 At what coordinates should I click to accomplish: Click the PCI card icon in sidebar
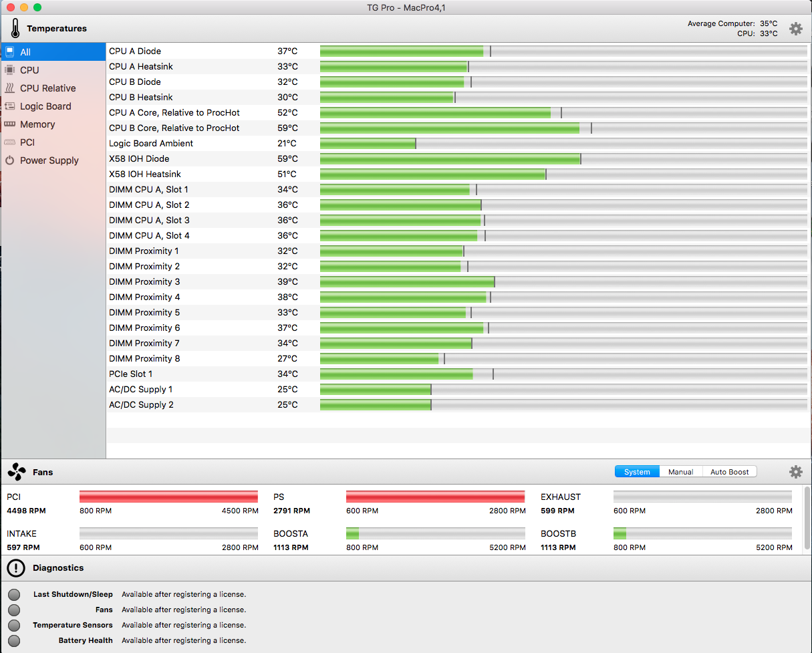[x=10, y=142]
